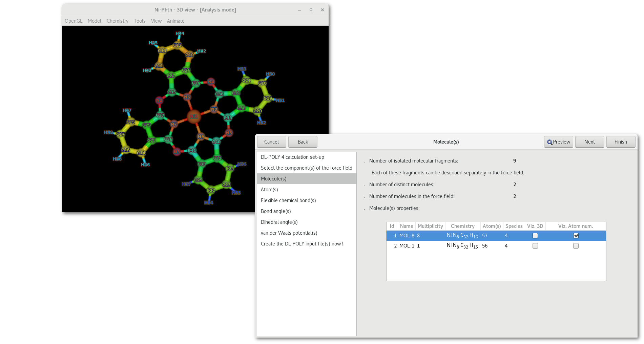
Task: Open Flexible chemical bond(s) step
Action: (288, 200)
